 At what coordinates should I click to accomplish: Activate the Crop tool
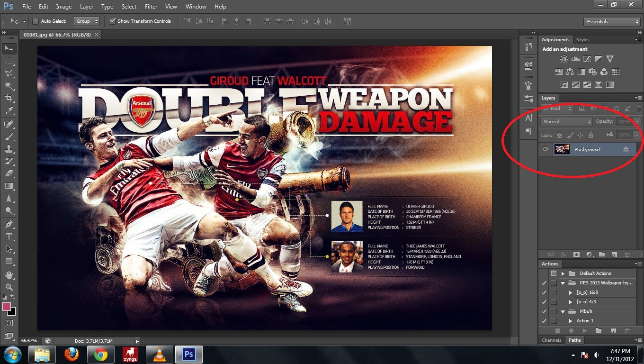(x=9, y=98)
